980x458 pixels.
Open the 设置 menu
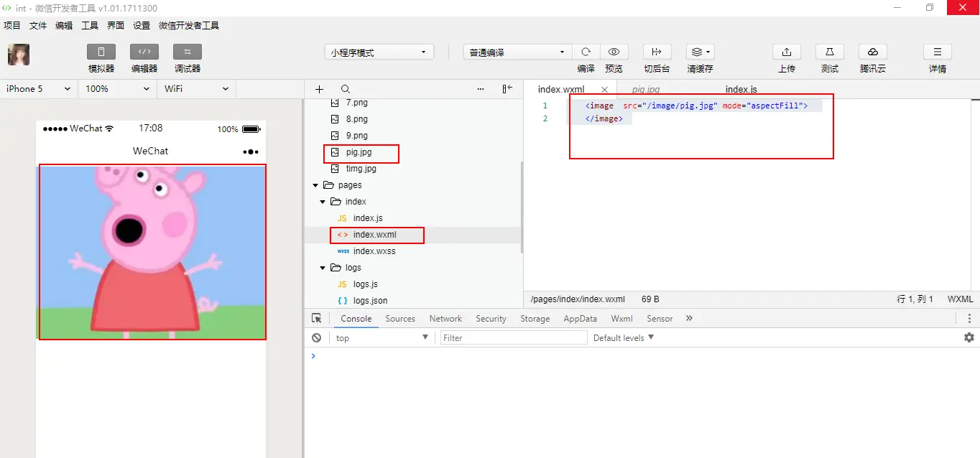(142, 25)
